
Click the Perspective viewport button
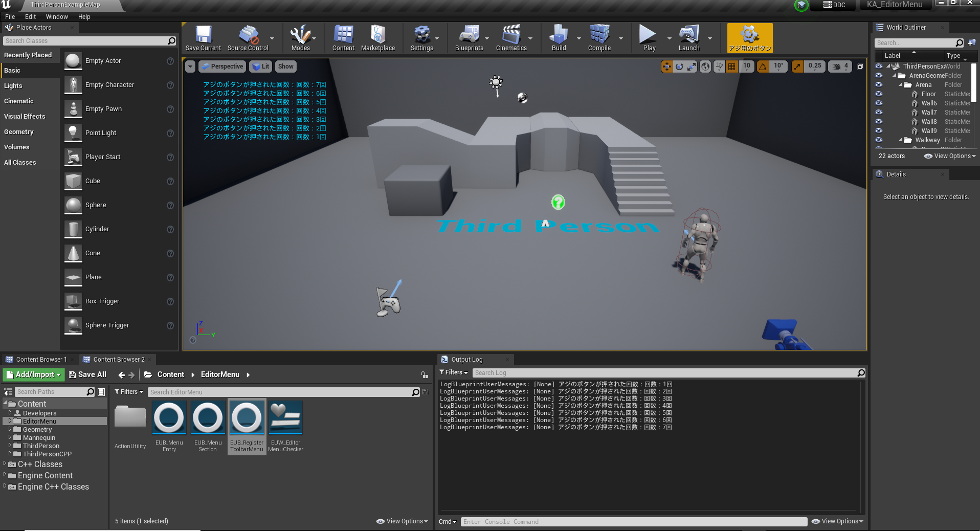coord(222,67)
